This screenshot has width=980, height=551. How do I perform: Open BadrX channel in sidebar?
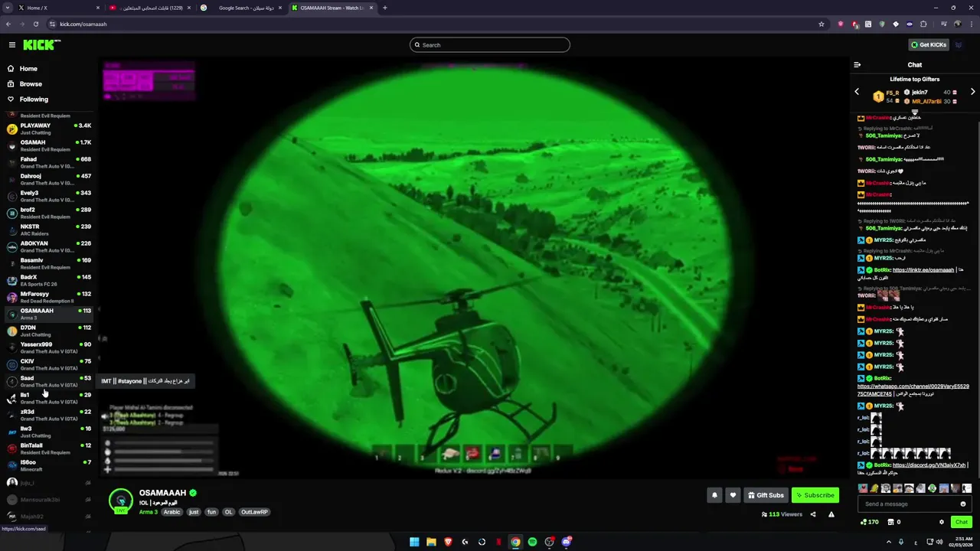pos(49,280)
